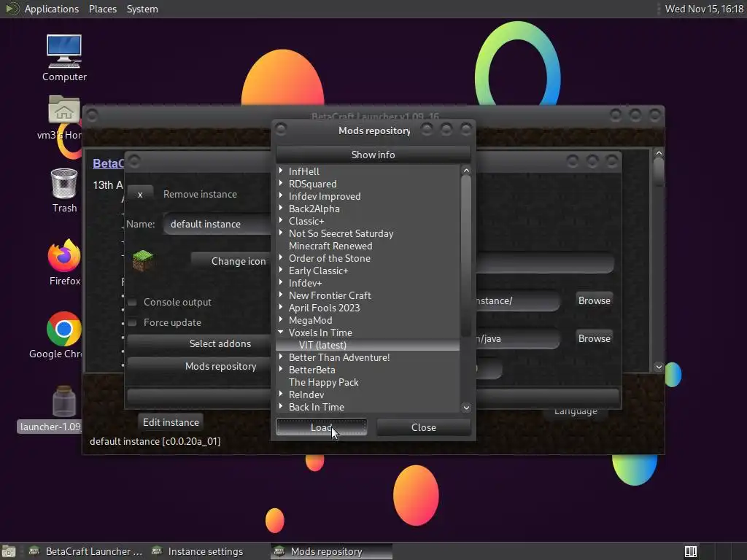Click launcher changelog scroll down arrow
This screenshot has height=560, width=747.
tap(659, 367)
